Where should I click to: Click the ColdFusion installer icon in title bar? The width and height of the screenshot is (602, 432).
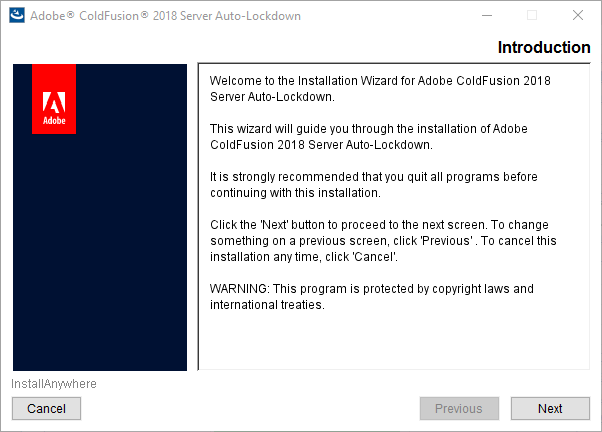17,15
